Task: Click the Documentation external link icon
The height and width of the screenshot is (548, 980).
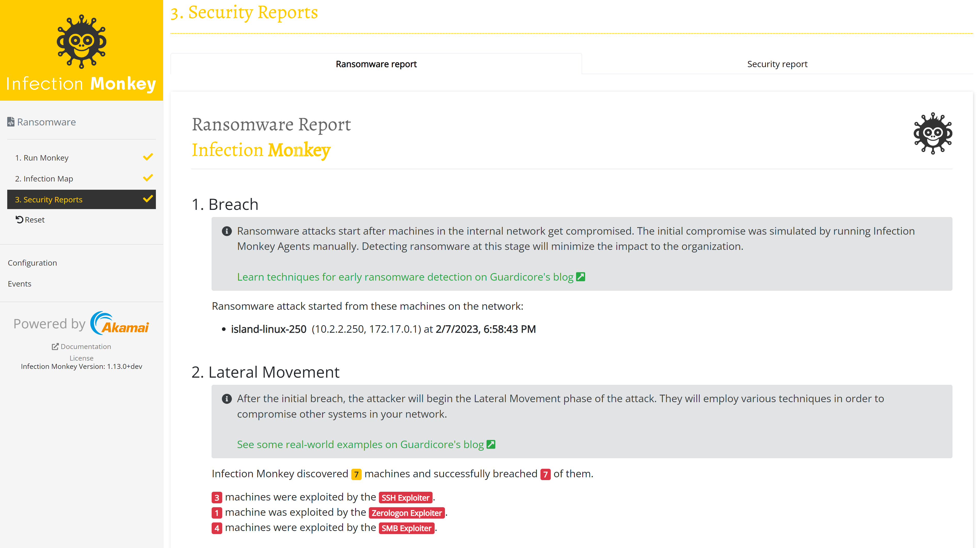Action: [55, 346]
